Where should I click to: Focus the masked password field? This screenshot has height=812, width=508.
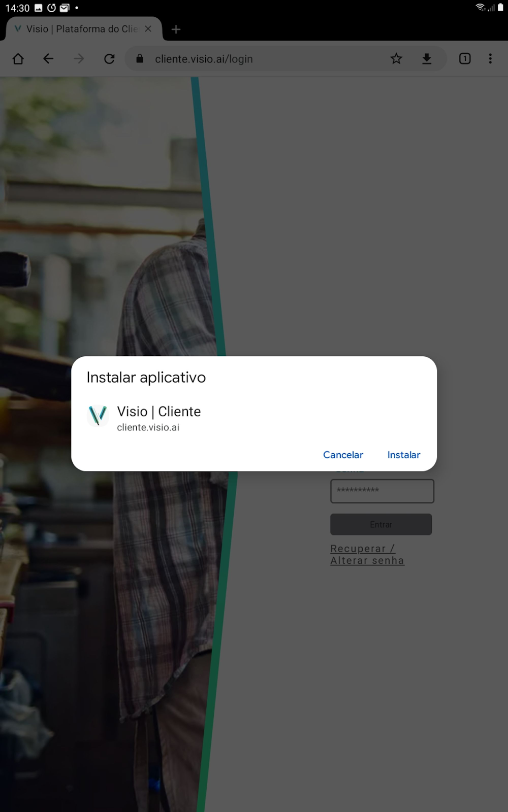pos(382,491)
